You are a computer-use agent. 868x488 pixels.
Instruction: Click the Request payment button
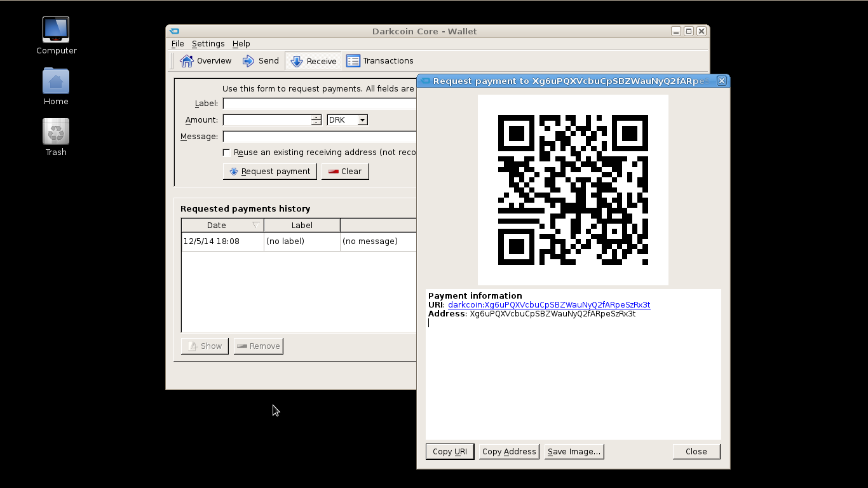(x=270, y=172)
